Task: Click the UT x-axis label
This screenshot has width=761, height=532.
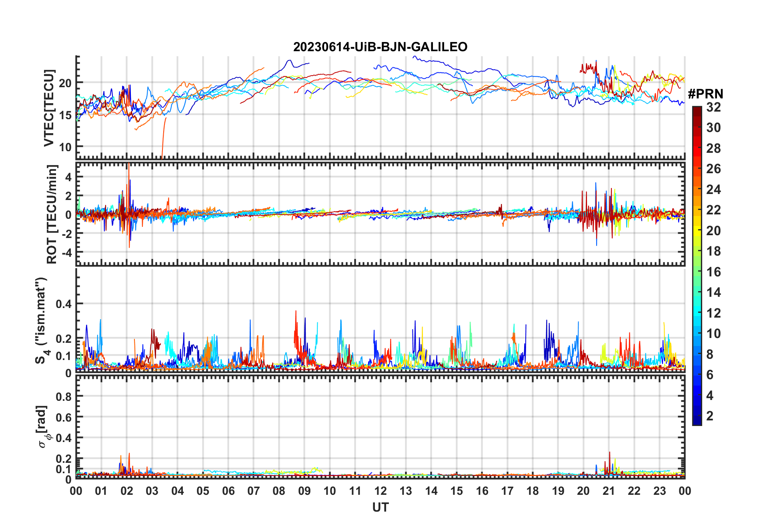Action: 380,507
